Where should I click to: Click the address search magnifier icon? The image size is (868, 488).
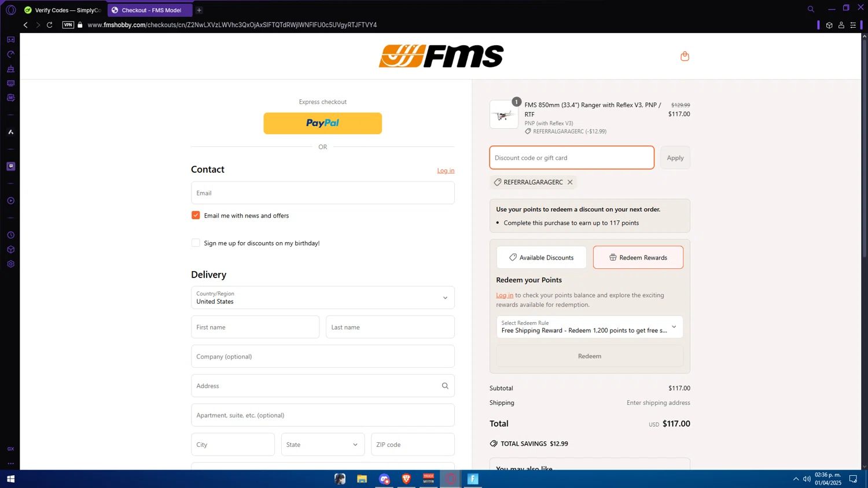[x=445, y=386]
